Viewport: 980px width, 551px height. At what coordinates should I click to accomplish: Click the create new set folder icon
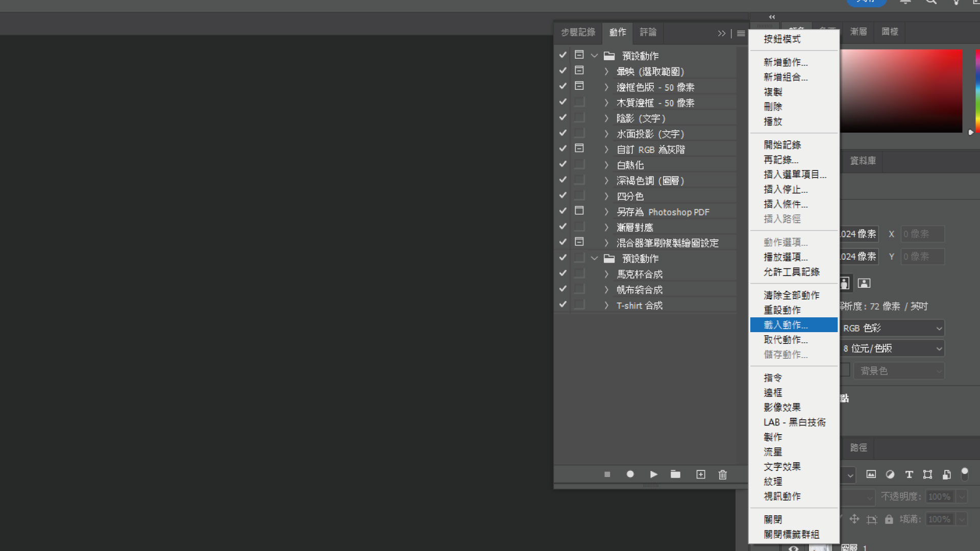point(675,474)
